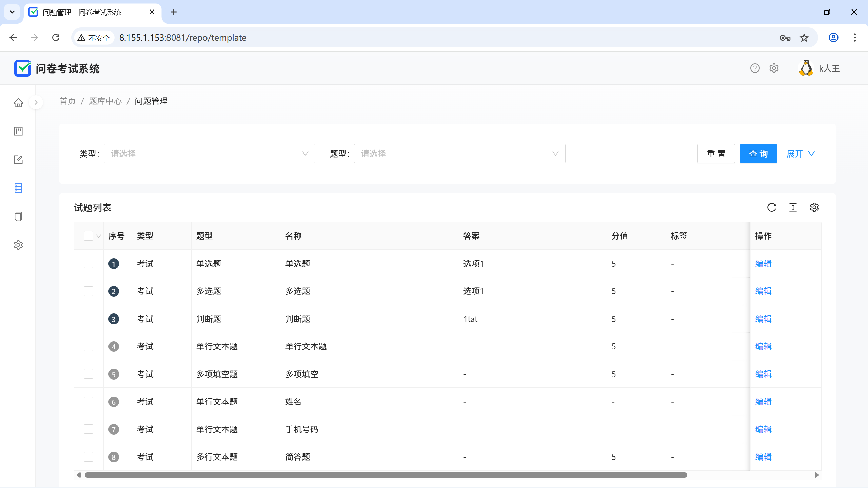Open the 类型 dropdown filter

[209, 154]
